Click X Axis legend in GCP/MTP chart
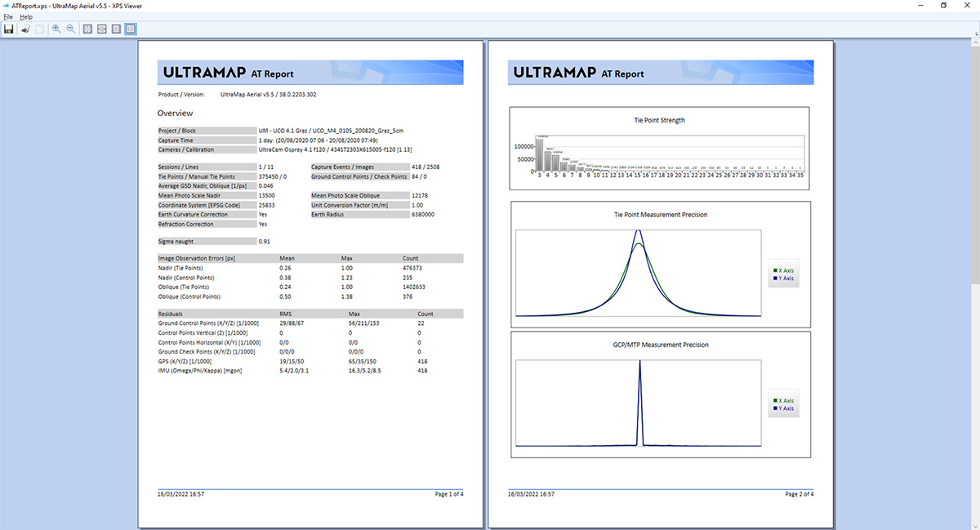The height and width of the screenshot is (530, 980). tap(784, 400)
